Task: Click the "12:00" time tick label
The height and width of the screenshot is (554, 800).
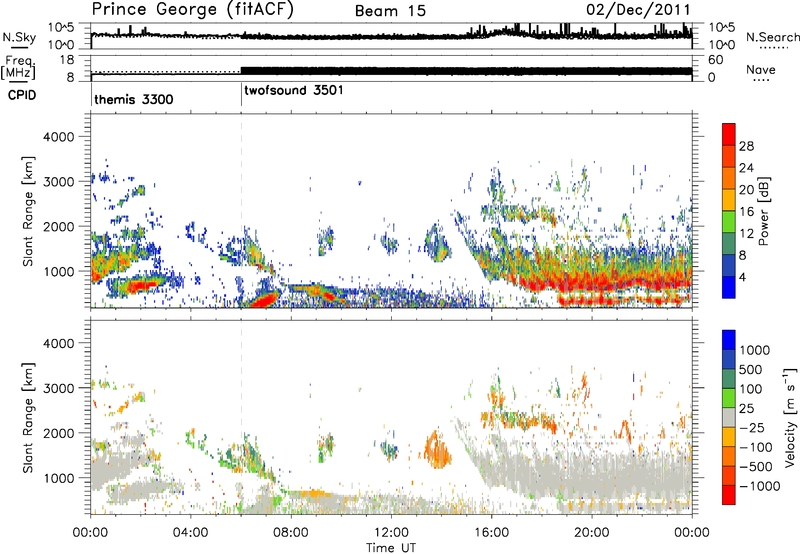Action: click(391, 533)
